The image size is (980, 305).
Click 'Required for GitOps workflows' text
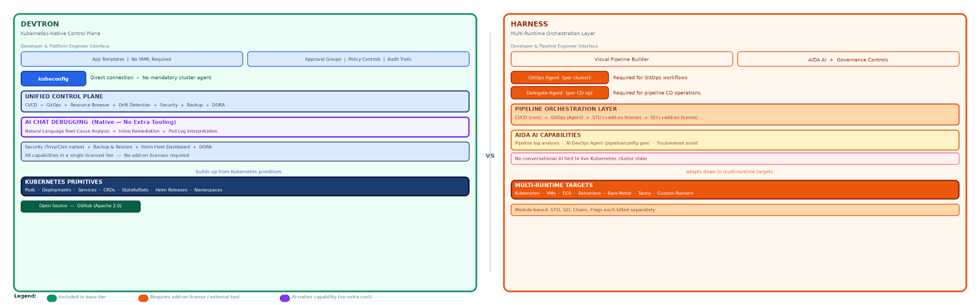click(x=650, y=78)
